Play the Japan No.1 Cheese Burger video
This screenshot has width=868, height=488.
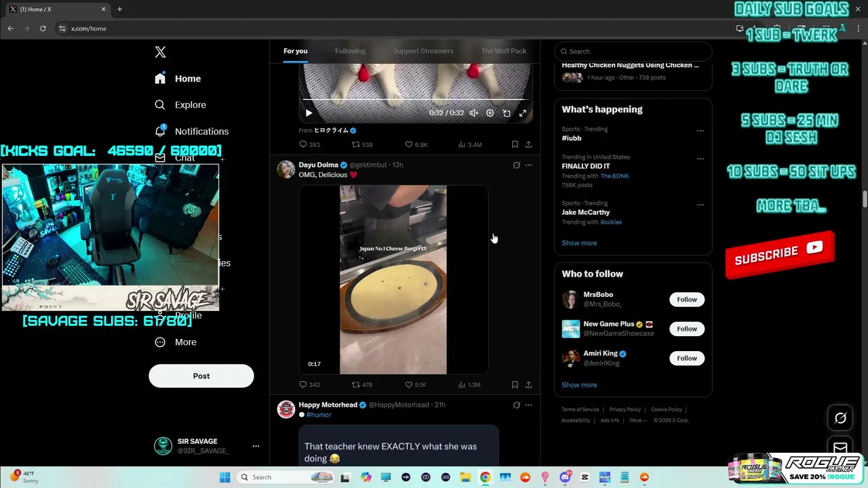point(393,279)
